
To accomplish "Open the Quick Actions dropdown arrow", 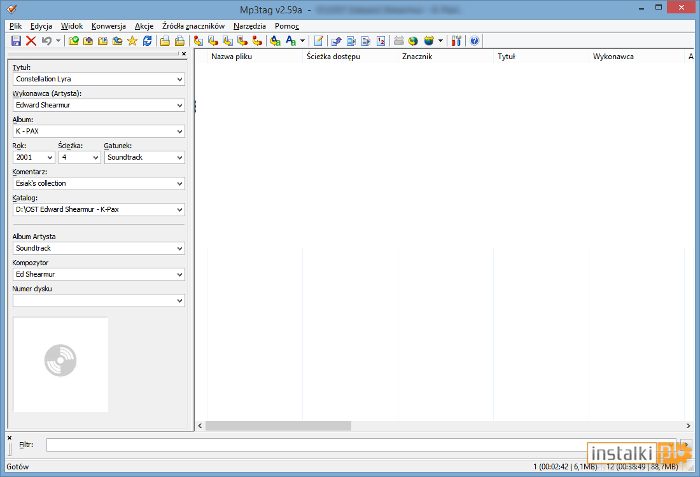I will click(303, 41).
